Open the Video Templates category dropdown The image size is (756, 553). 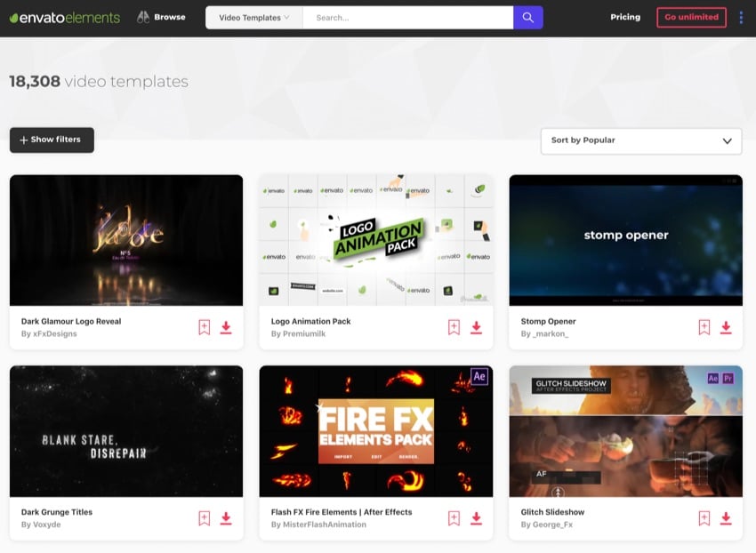point(253,18)
